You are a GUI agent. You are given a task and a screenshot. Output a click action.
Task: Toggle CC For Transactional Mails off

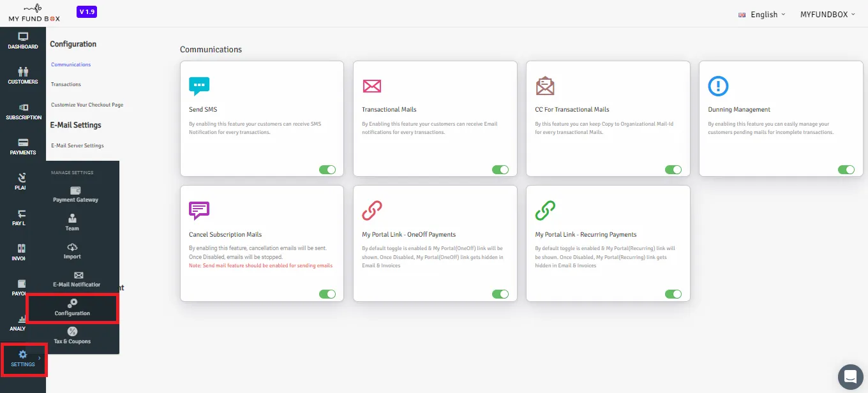click(x=673, y=170)
